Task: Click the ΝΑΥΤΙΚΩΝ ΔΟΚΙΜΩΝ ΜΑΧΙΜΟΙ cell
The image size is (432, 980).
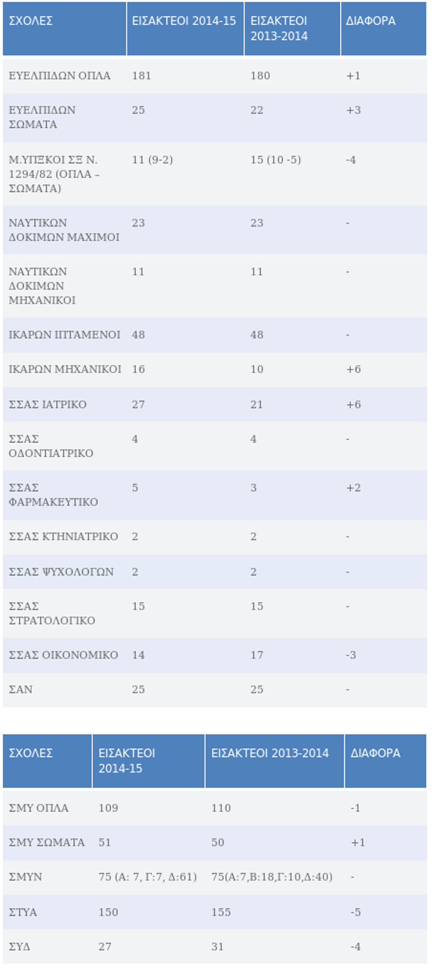Action: [64, 230]
